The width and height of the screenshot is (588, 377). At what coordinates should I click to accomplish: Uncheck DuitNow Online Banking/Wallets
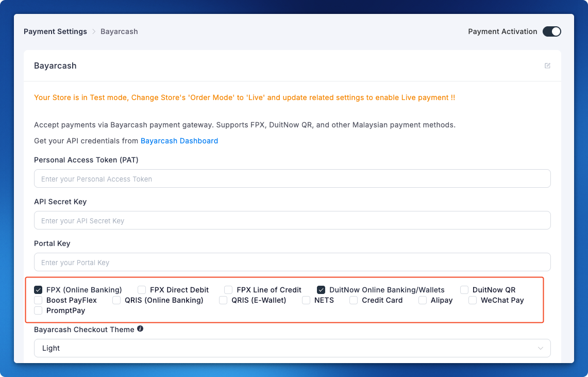[x=321, y=290]
